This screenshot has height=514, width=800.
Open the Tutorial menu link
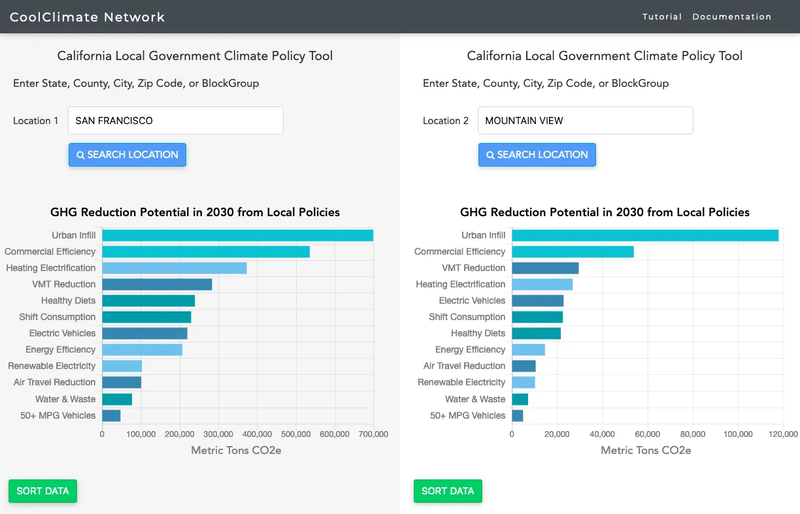pos(662,17)
